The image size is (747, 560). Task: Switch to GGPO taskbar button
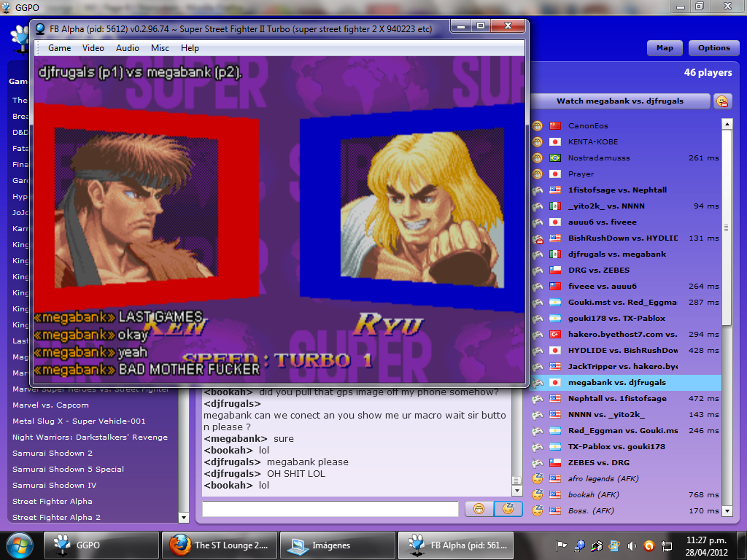[101, 545]
